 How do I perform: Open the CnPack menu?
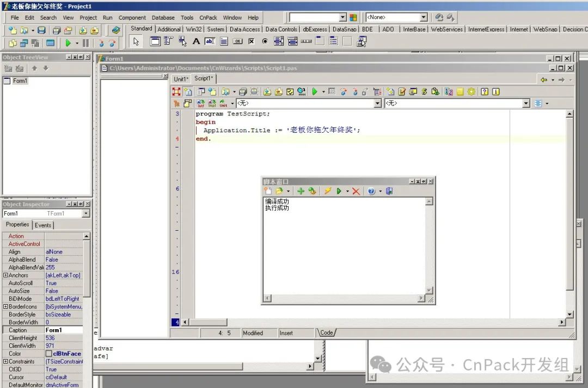pos(208,17)
